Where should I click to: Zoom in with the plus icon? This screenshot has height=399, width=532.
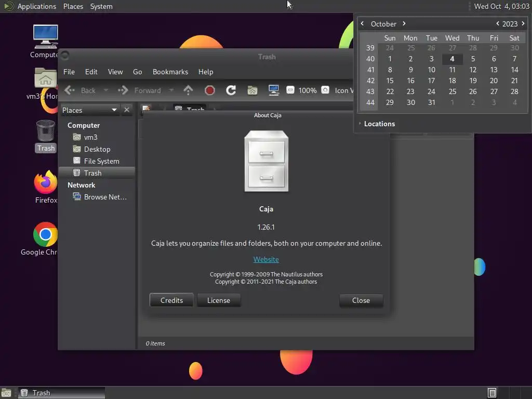[x=325, y=90]
